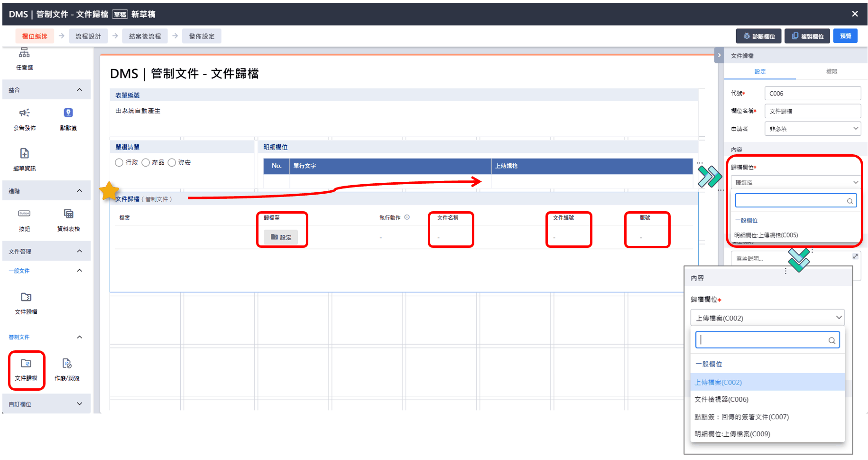This screenshot has height=460, width=868.
Task: Open the 權限 tab in right panel
Action: click(x=832, y=72)
